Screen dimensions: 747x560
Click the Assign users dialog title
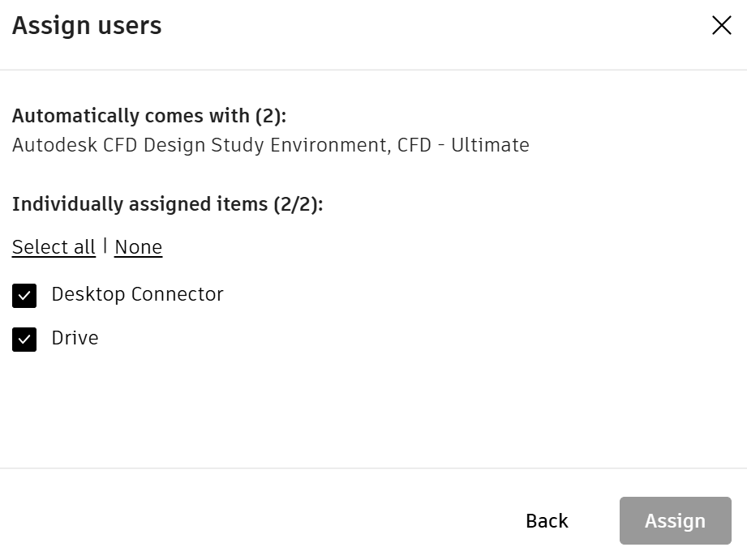87,26
